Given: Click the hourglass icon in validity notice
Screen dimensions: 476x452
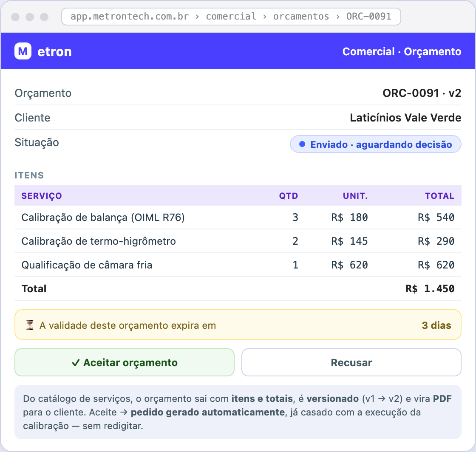Looking at the screenshot, I should coord(30,325).
